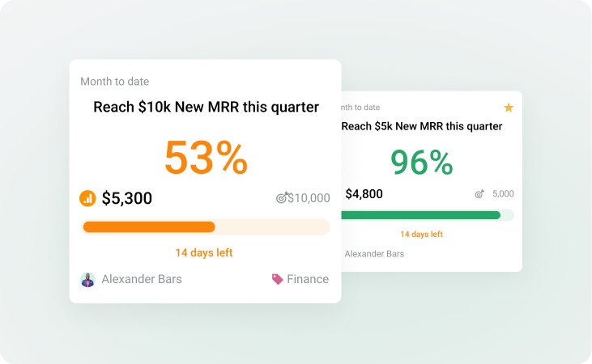This screenshot has width=592, height=364.
Task: Click the $10,000 goal amount
Action: tap(309, 198)
